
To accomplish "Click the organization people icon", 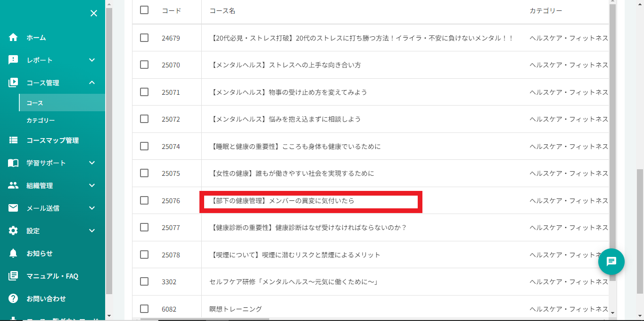I will point(13,185).
